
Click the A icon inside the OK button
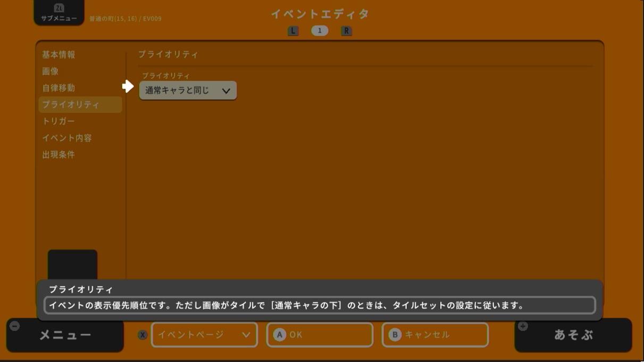[280, 334]
